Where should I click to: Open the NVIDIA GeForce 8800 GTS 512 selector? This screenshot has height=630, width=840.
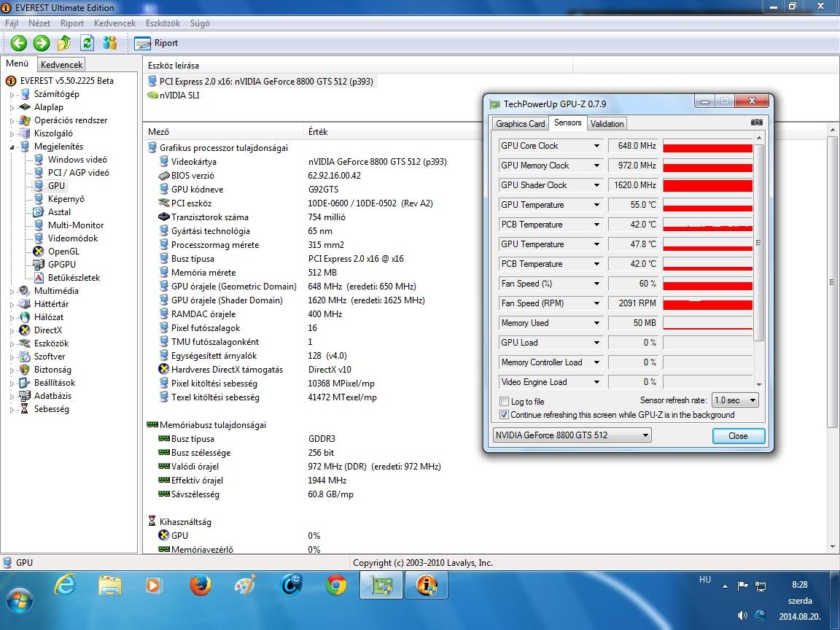pyautogui.click(x=572, y=435)
